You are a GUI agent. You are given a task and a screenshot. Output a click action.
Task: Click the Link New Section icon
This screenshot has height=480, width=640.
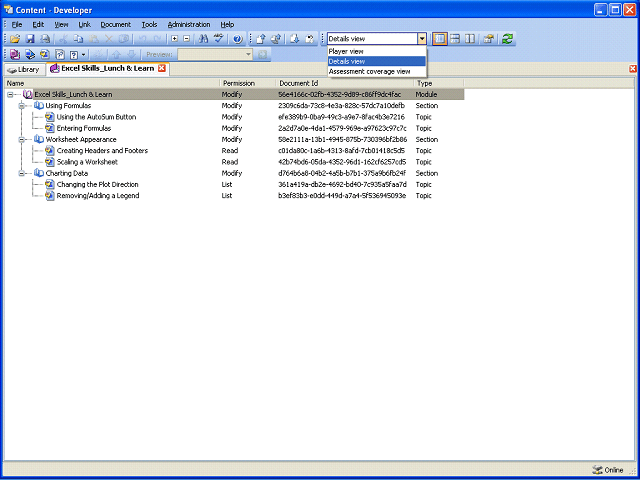(30, 54)
